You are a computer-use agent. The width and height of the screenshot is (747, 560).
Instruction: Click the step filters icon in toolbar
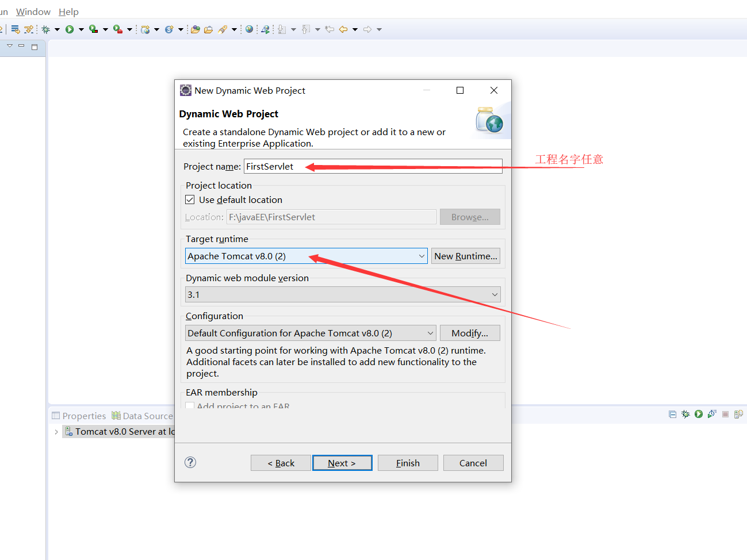(29, 29)
